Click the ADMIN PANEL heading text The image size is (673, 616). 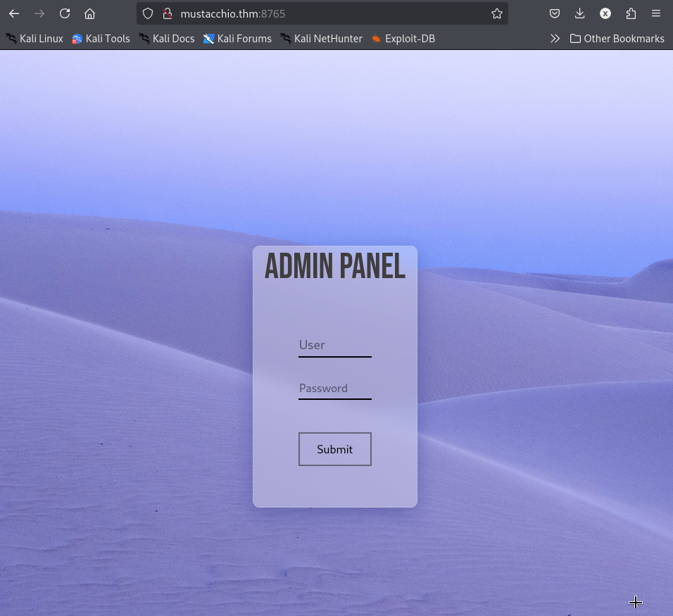pyautogui.click(x=335, y=266)
